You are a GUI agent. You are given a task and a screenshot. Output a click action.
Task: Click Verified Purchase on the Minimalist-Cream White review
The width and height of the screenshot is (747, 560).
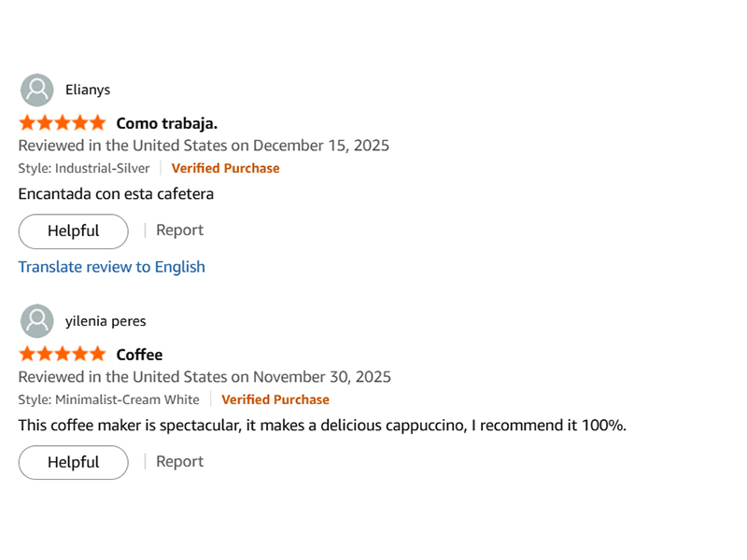coord(275,400)
